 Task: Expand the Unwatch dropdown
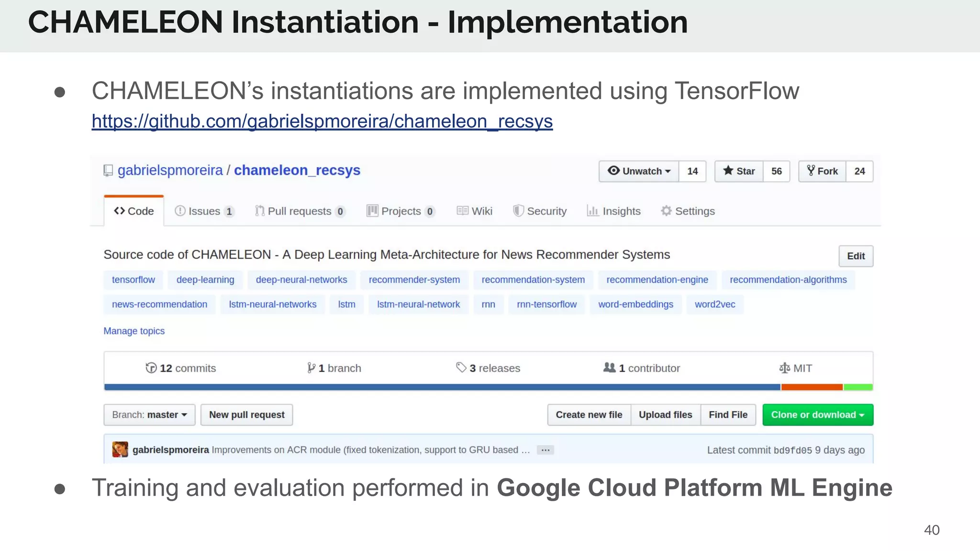639,171
